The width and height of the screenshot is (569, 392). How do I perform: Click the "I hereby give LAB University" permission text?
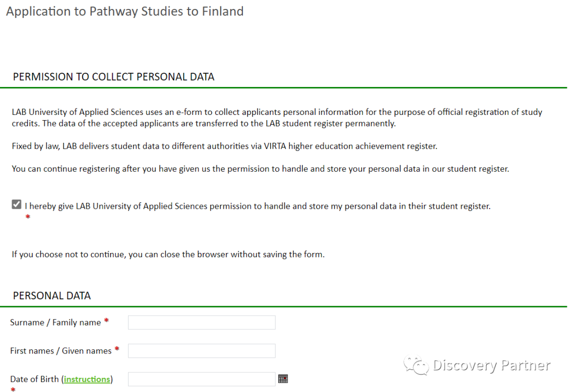tap(257, 206)
